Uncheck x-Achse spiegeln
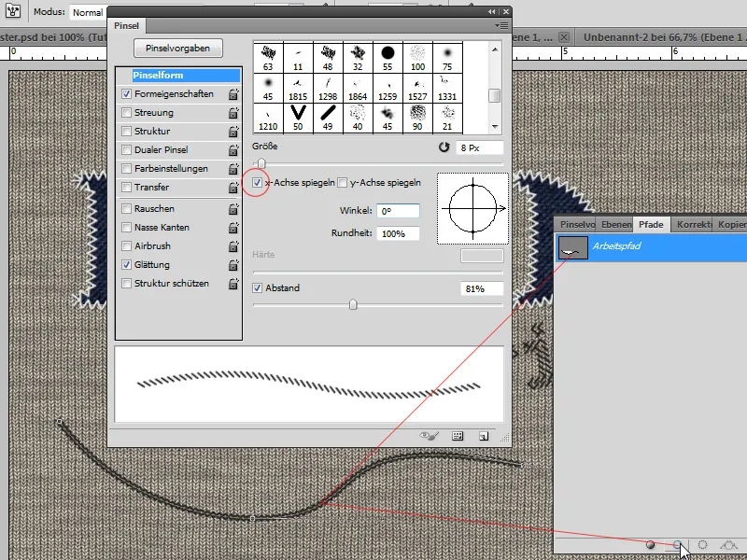The image size is (747, 560). tap(258, 182)
